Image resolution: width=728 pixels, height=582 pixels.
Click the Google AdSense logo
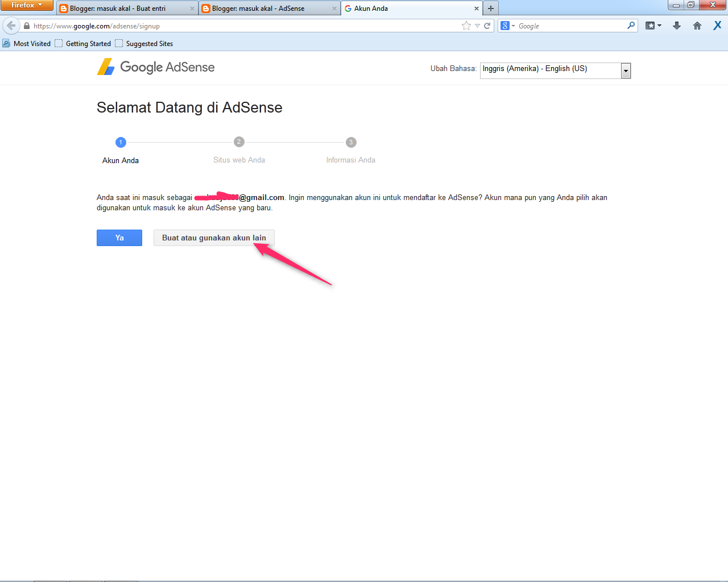pyautogui.click(x=156, y=67)
